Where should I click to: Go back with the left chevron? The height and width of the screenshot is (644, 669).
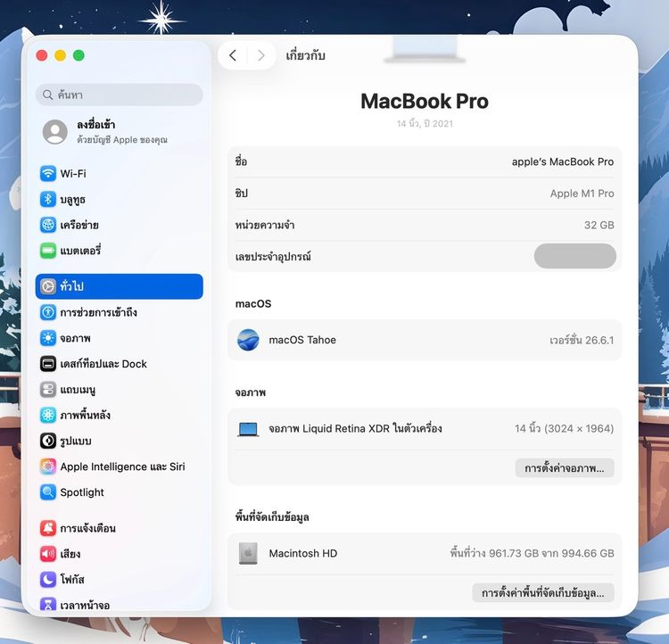[233, 55]
